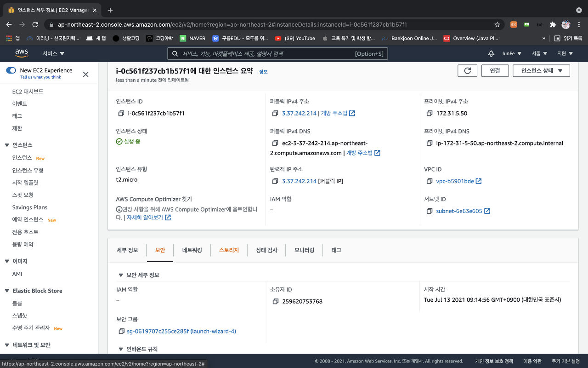This screenshot has width=588, height=368.
Task: Open the 지원 support dropdown
Action: point(565,53)
